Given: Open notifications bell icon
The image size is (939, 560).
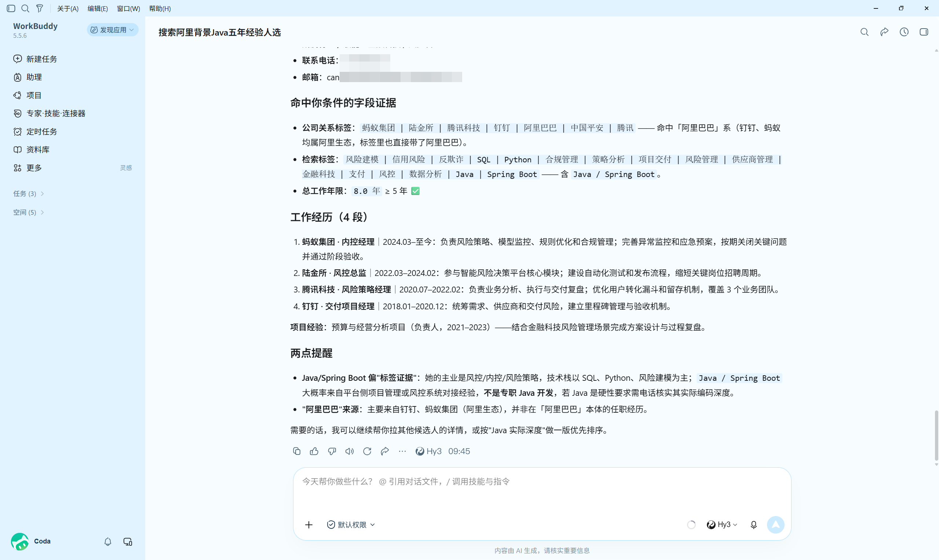Looking at the screenshot, I should 107,542.
